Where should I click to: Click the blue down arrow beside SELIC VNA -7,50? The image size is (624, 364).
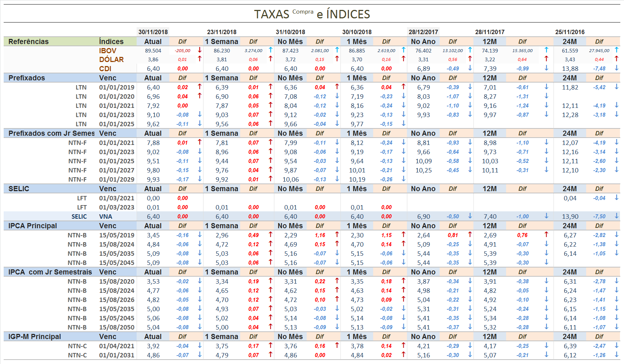(x=617, y=216)
